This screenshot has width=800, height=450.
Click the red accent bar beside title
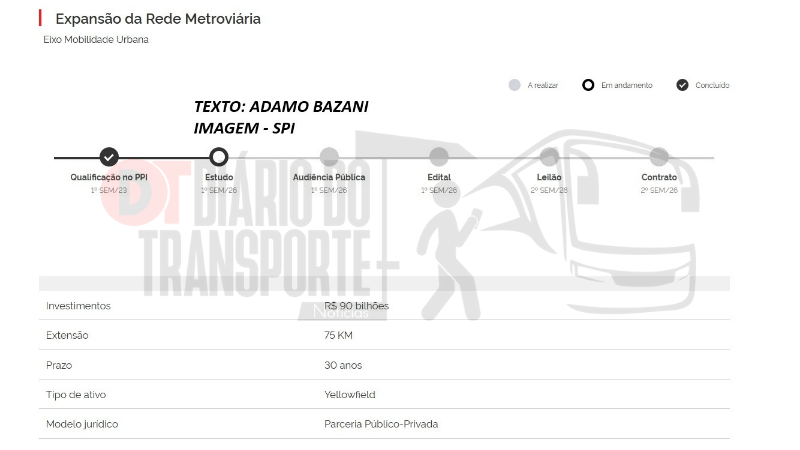pos(41,18)
